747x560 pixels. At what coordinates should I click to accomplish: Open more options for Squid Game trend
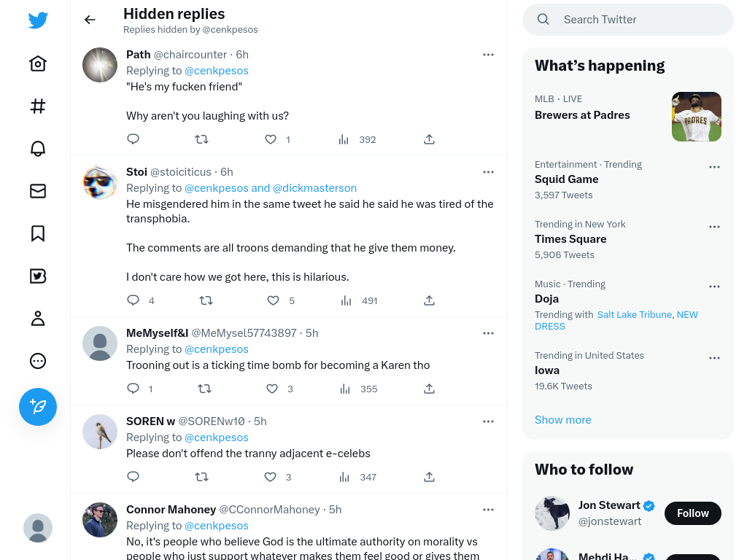[714, 167]
